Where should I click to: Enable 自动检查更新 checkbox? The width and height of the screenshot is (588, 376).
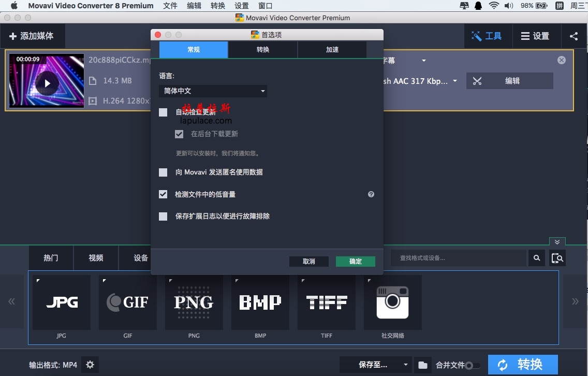tap(163, 112)
